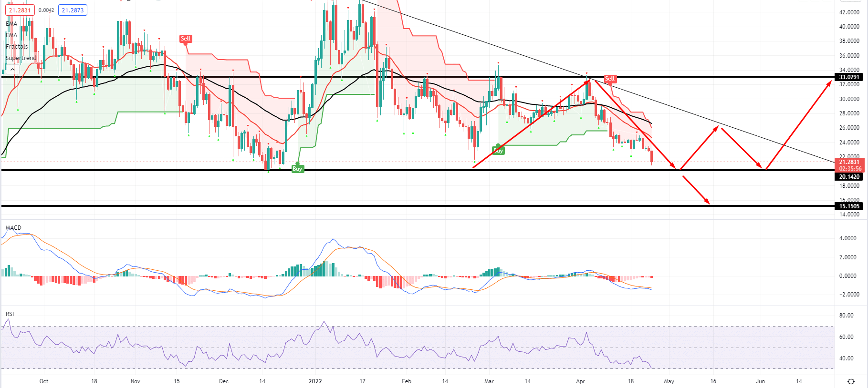Select the first EMA indicator legend

pyautogui.click(x=11, y=24)
